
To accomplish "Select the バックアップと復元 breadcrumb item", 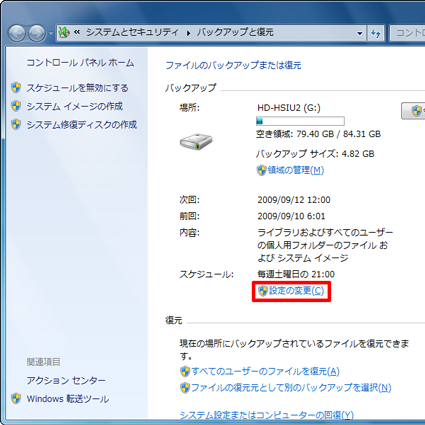I will (x=235, y=32).
